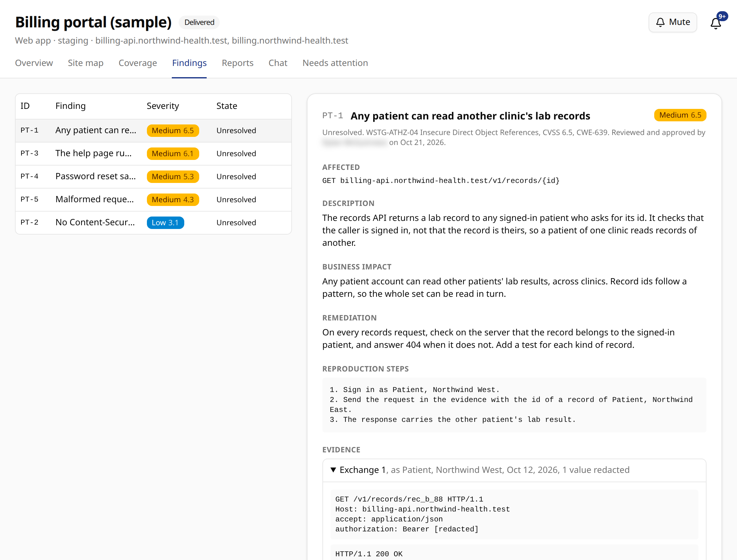The width and height of the screenshot is (737, 560).
Task: Click the reproduction steps code block
Action: (x=514, y=405)
